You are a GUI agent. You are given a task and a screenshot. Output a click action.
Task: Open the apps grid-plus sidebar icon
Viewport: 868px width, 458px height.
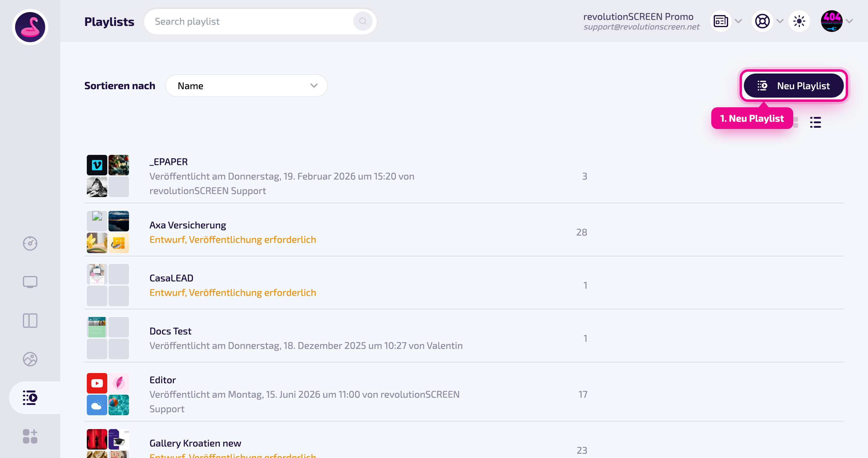pos(30,436)
